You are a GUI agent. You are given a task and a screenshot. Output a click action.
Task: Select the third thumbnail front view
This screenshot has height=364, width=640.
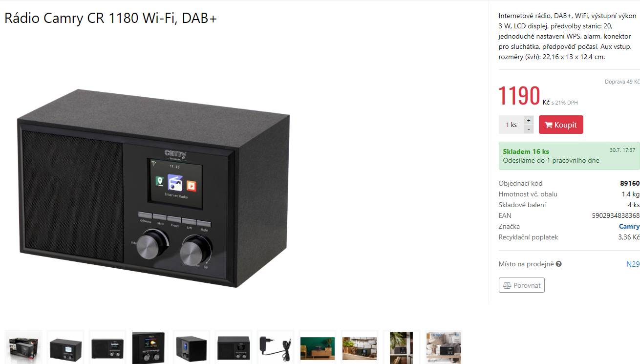coord(107,347)
